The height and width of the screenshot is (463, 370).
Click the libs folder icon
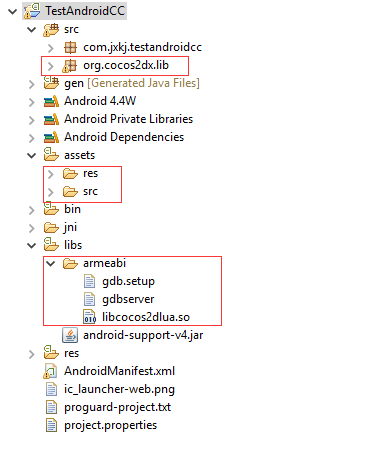click(x=51, y=245)
